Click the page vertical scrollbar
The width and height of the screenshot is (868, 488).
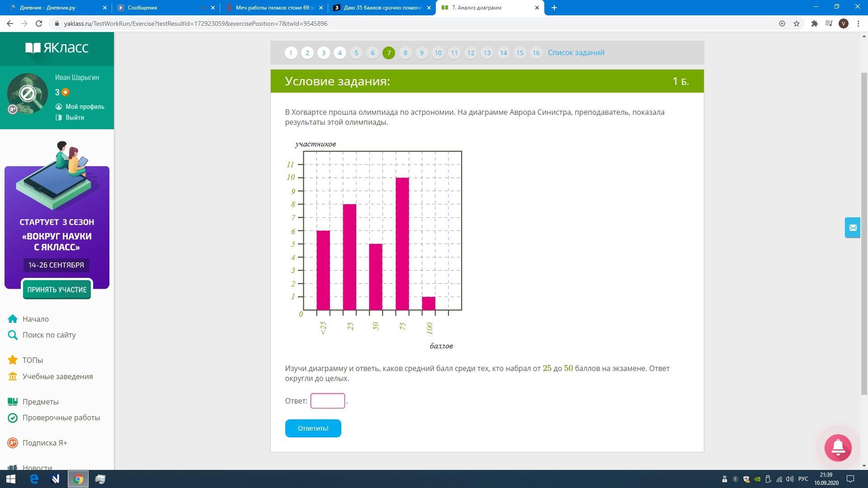pyautogui.click(x=864, y=226)
